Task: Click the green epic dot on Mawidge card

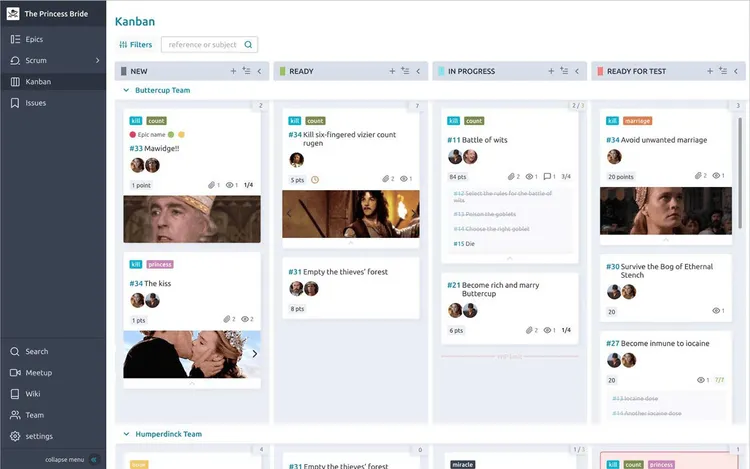Action: (x=171, y=134)
